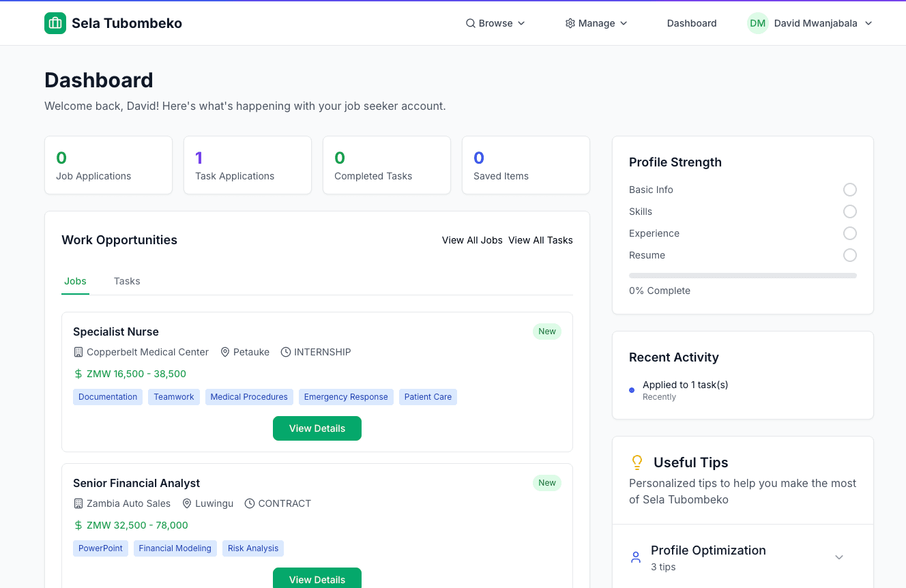Click the lightbulb icon in Useful Tips

pos(637,462)
